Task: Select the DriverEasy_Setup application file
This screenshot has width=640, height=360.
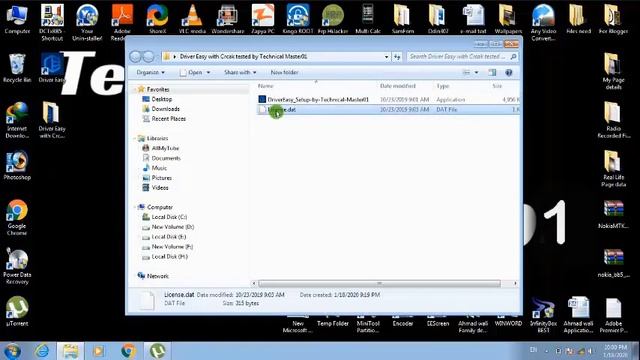Action: [x=388, y=100]
